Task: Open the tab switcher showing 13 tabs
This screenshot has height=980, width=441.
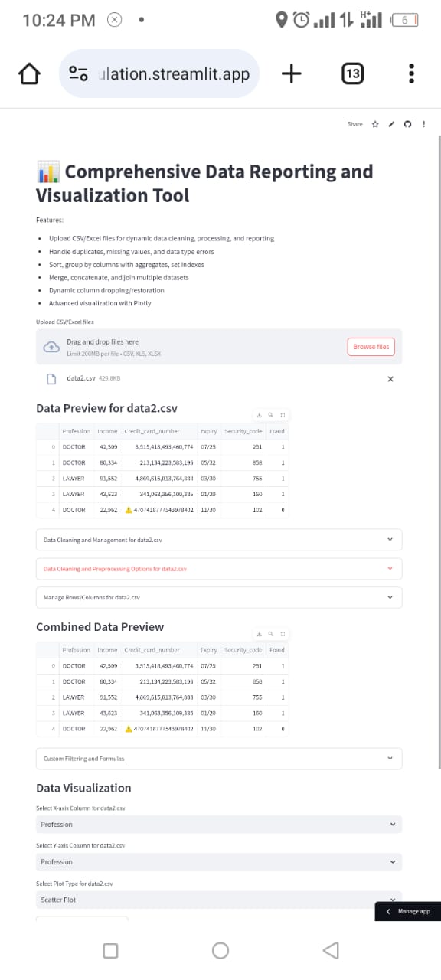Action: pos(352,73)
